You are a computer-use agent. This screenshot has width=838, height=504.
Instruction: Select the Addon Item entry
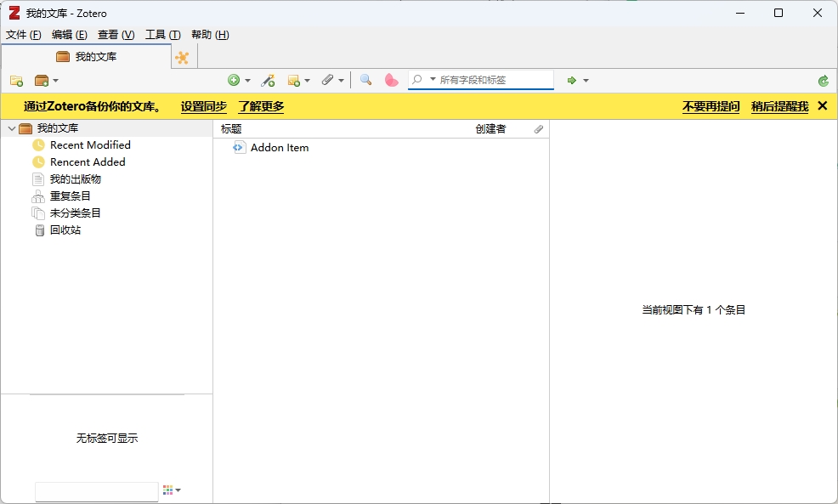point(280,147)
